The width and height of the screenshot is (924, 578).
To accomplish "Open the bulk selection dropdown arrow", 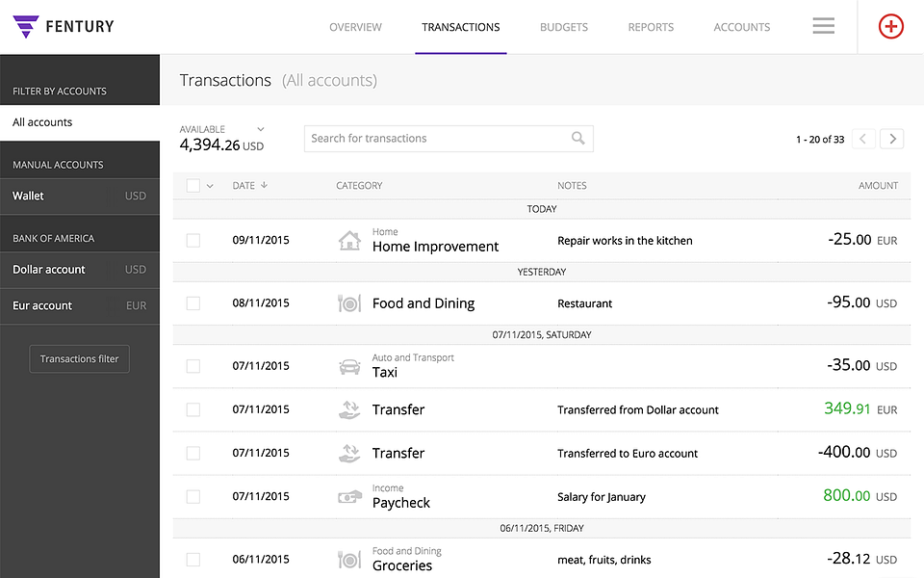I will 210,186.
